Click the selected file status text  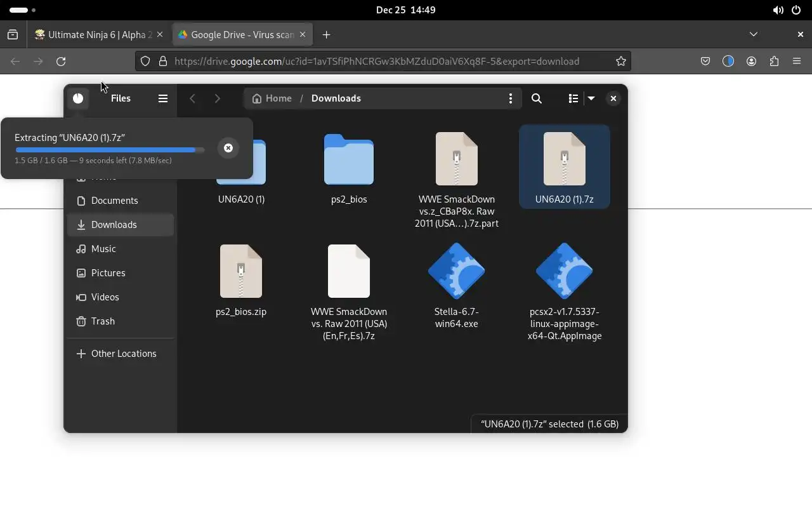point(549,424)
